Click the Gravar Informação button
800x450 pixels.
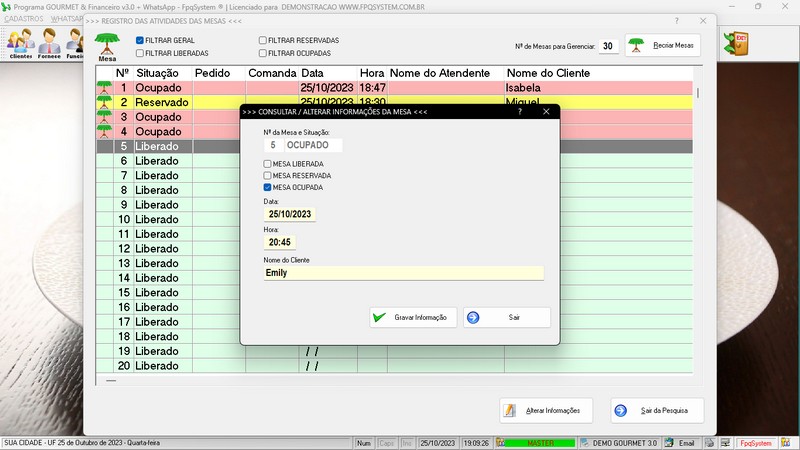[x=413, y=317]
